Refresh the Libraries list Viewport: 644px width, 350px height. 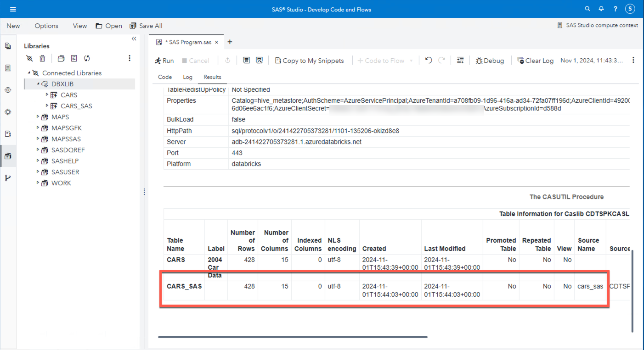(87, 58)
